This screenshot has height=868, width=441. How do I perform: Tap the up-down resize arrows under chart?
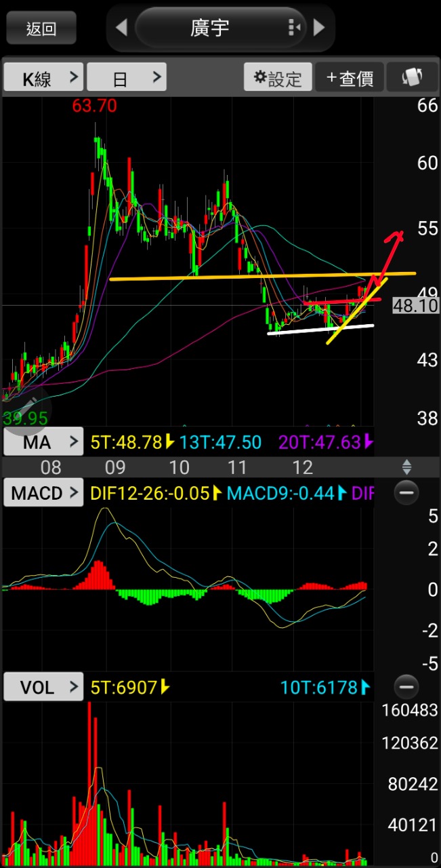[x=407, y=467]
